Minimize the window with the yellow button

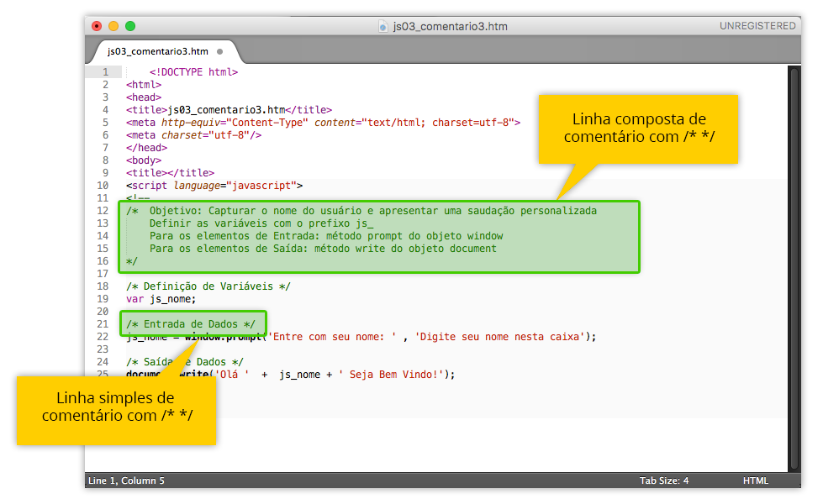click(113, 26)
